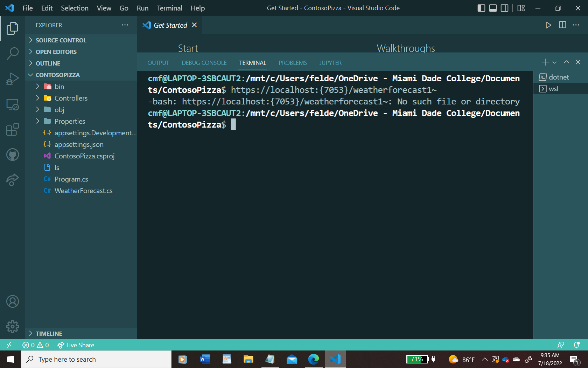Open the Terminal menu
Viewport: 588px width, 368px height.
pos(169,8)
